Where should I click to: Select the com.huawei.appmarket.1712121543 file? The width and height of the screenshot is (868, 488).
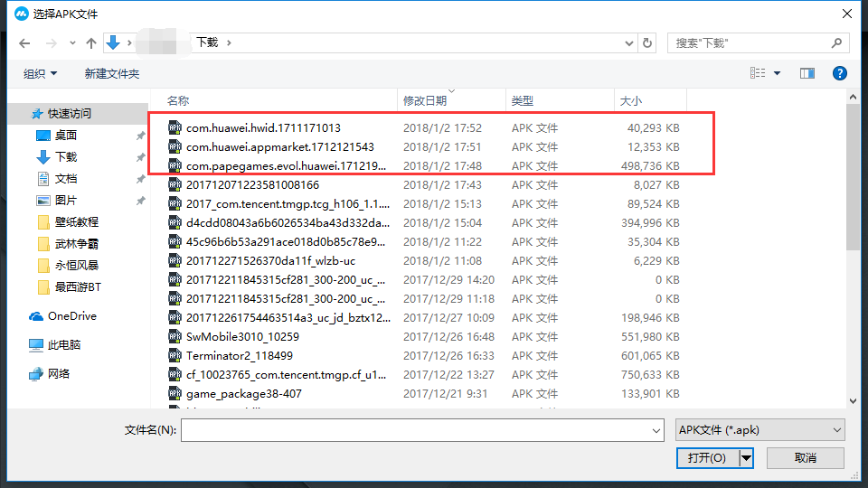pyautogui.click(x=279, y=146)
